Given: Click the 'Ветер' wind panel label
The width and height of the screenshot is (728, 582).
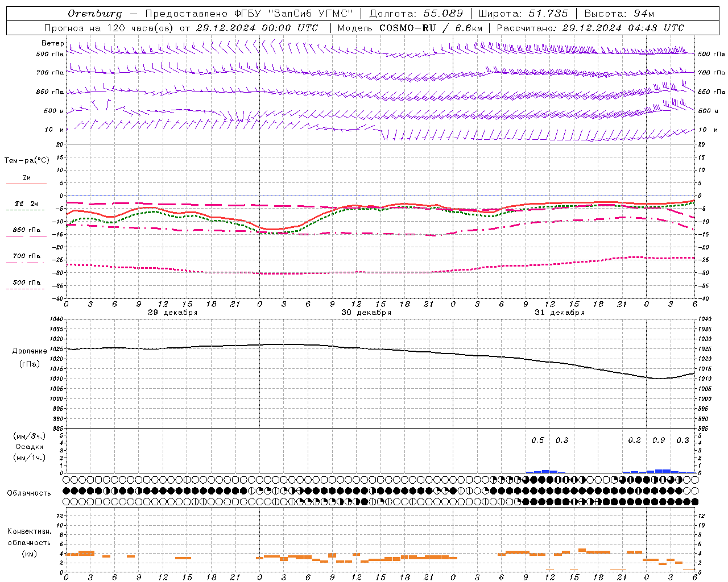Looking at the screenshot, I should [x=52, y=43].
